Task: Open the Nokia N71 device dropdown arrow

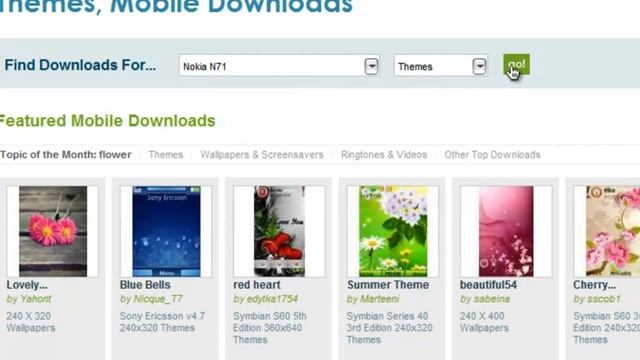Action: (371, 66)
